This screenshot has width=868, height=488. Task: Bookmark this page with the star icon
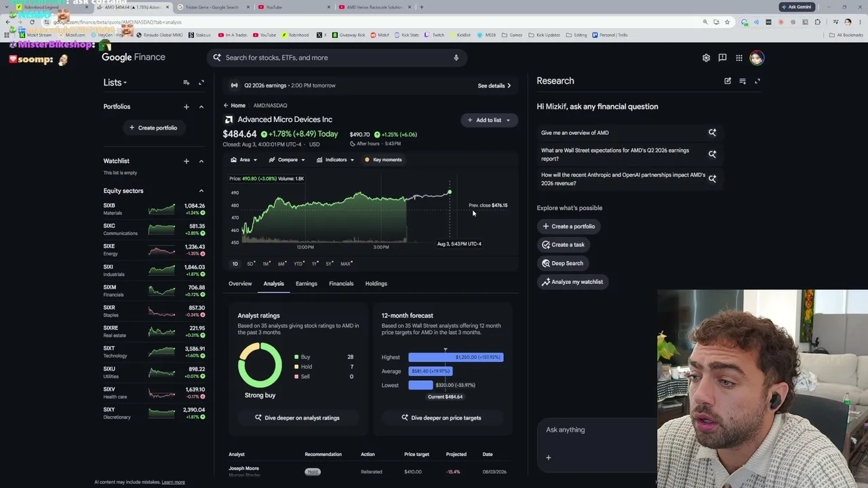coord(727,22)
